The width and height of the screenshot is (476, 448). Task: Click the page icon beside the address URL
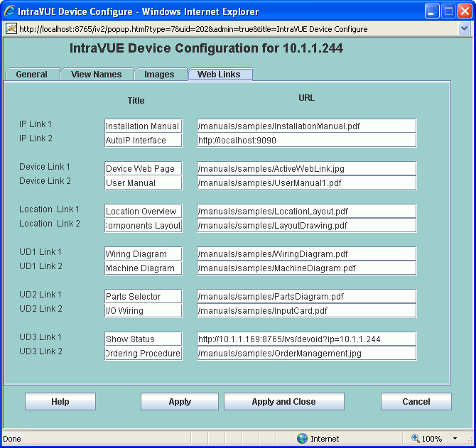tap(11, 29)
